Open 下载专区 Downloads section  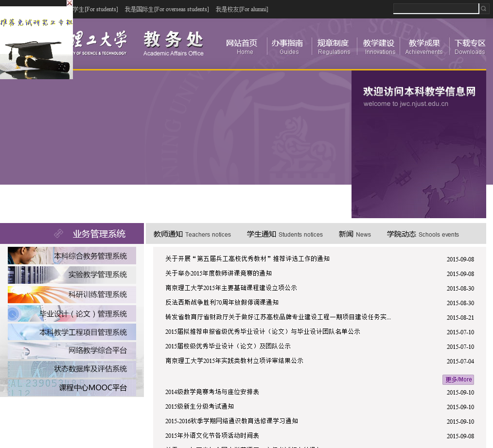(x=470, y=47)
